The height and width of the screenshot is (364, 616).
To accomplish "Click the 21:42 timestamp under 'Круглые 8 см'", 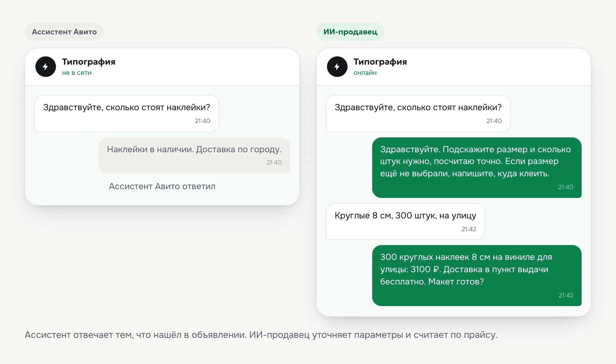I will (x=469, y=229).
